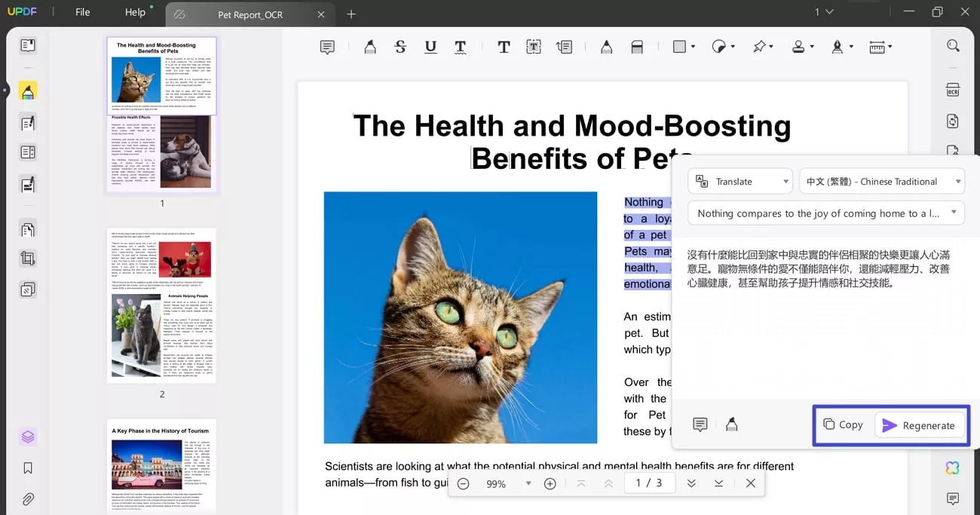Select the Comment highlighter mode icon
The height and width of the screenshot is (515, 980).
coord(28,92)
